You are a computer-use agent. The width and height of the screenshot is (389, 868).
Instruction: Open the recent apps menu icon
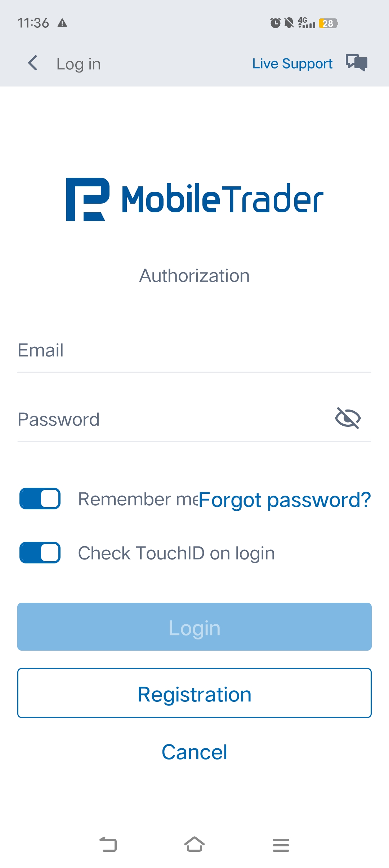point(281,845)
